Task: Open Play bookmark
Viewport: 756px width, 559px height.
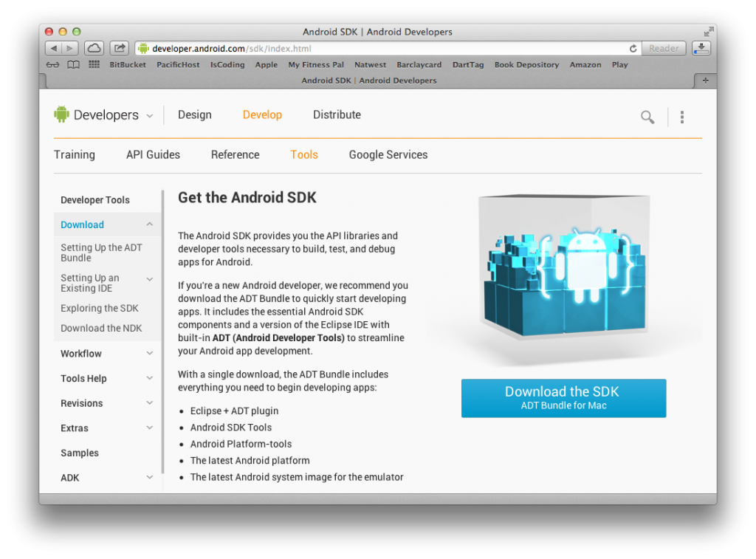Action: (619, 65)
